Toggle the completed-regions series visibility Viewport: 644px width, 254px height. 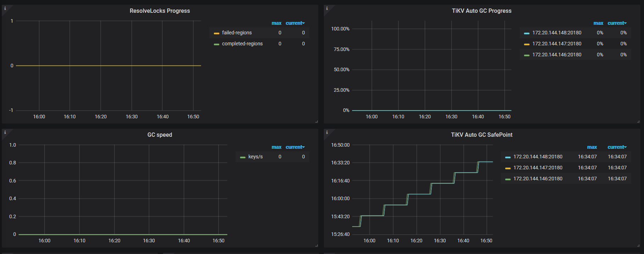point(242,44)
